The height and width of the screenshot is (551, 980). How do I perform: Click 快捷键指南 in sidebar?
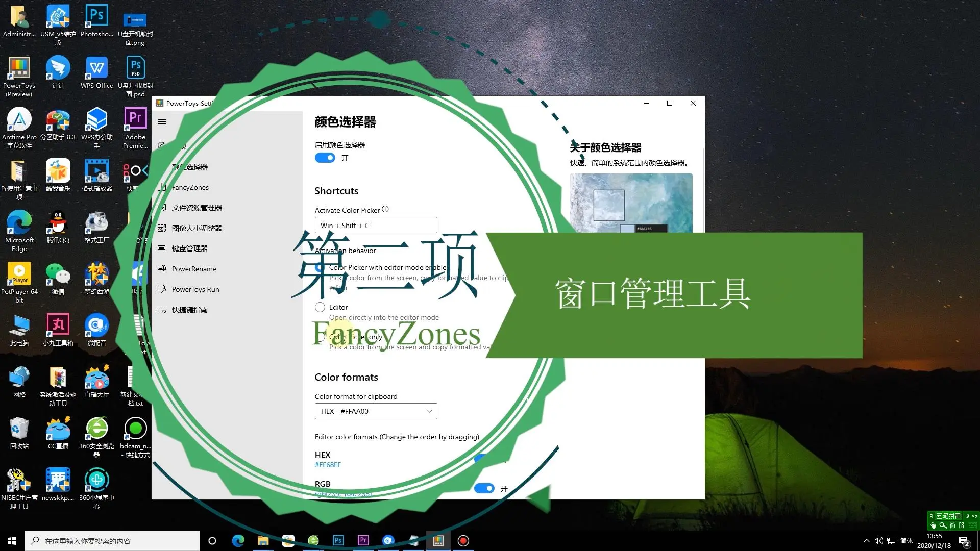click(188, 310)
